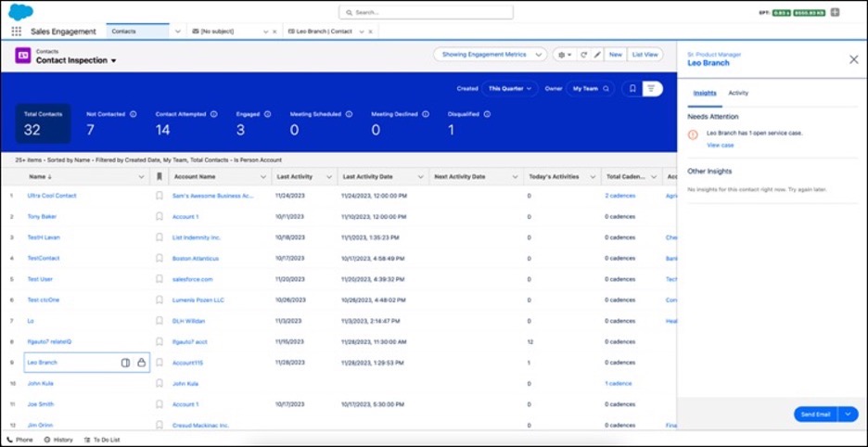Click the pencil edit list icon
Image resolution: width=868 pixels, height=447 pixels.
click(597, 55)
